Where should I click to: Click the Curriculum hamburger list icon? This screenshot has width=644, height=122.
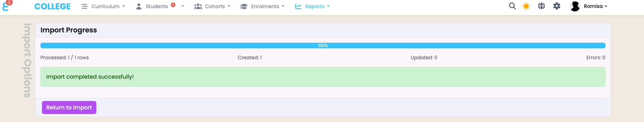[x=85, y=6]
